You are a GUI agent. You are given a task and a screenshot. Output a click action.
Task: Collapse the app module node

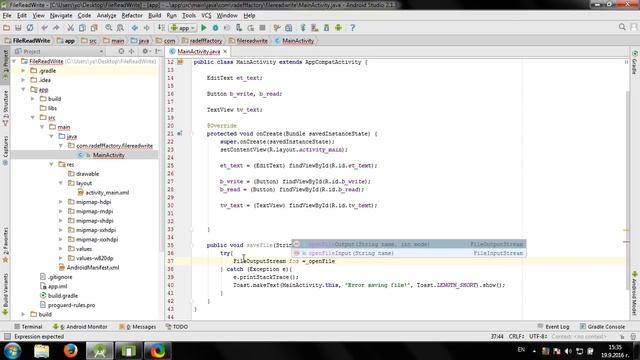click(x=23, y=89)
